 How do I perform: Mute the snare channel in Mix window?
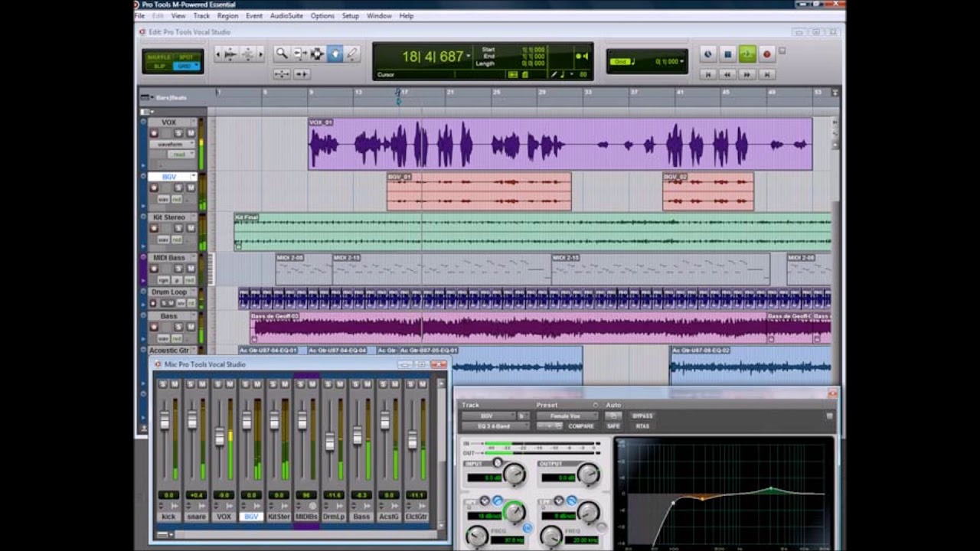(x=201, y=384)
